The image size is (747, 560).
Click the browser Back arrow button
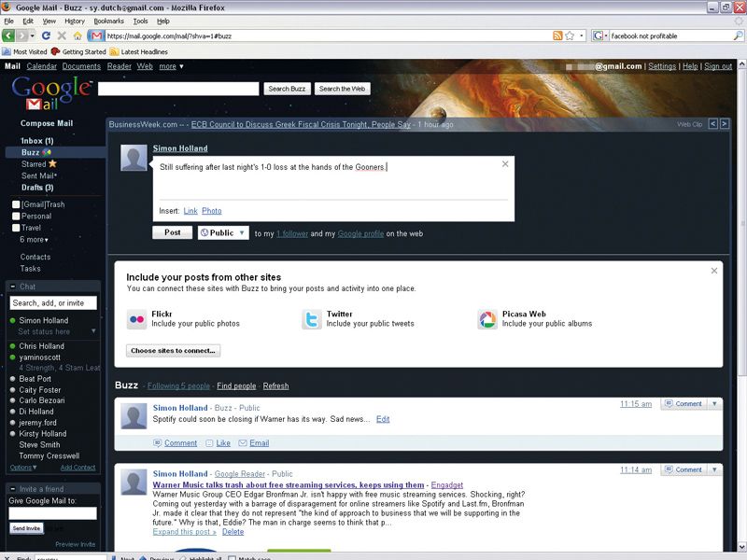(x=8, y=35)
